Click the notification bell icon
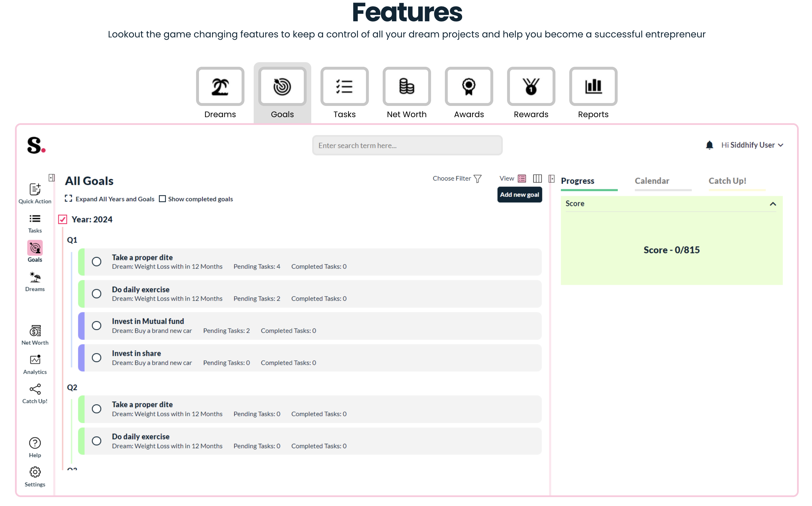Viewport: 812px width, 506px height. coord(709,145)
